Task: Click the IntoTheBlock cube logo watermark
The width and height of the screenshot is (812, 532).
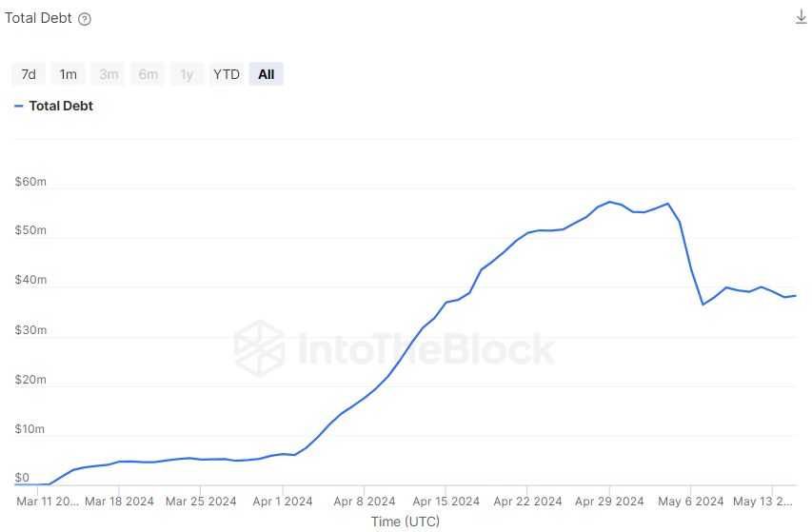Action: pyautogui.click(x=259, y=347)
